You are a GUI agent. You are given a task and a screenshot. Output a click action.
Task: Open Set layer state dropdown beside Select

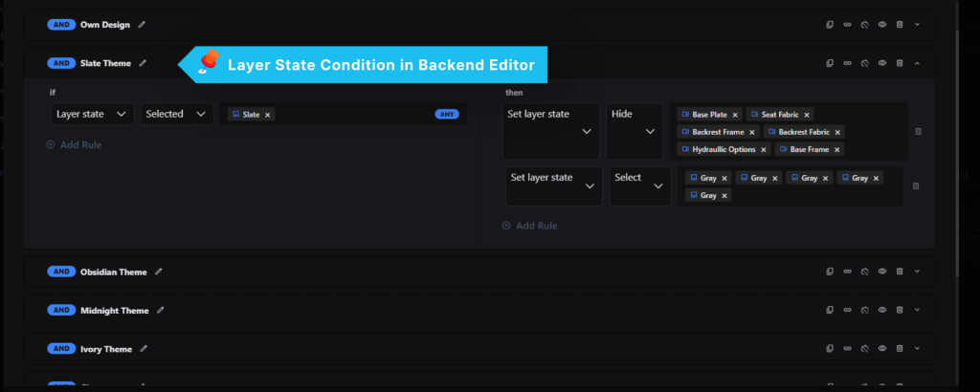pyautogui.click(x=554, y=186)
